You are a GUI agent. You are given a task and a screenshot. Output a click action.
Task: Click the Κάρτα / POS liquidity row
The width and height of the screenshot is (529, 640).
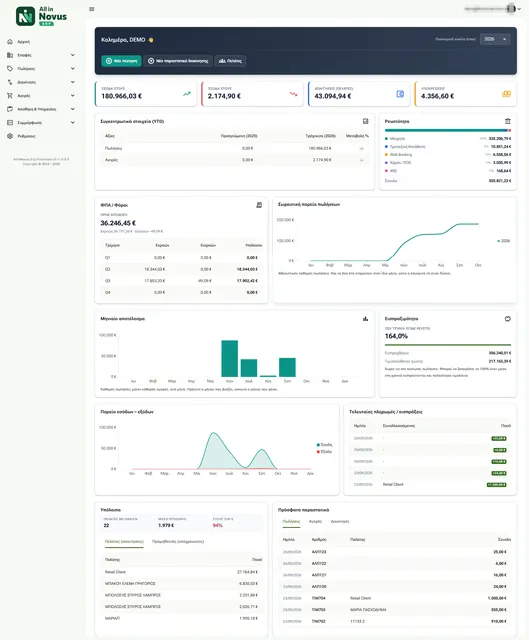click(448, 162)
